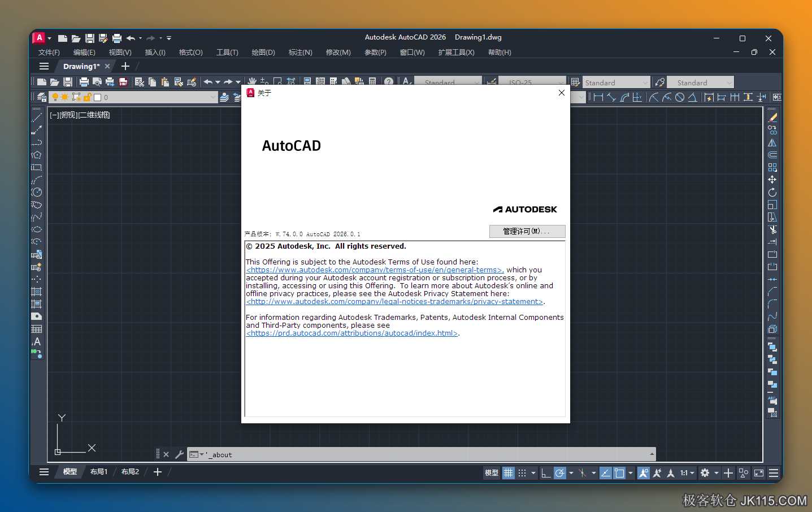Expand the undo history arrow in quick access
812x512 pixels.
point(140,38)
